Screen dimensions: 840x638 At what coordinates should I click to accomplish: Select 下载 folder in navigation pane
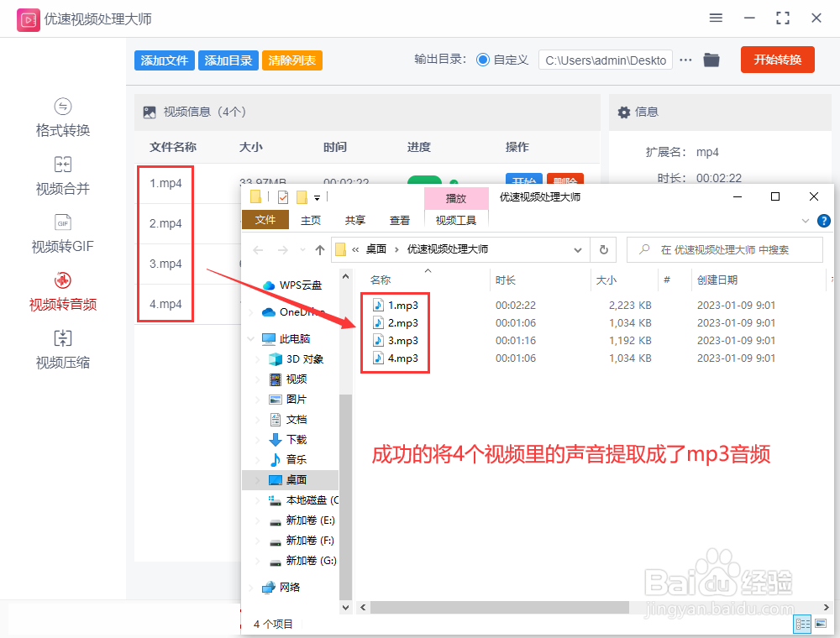287,439
